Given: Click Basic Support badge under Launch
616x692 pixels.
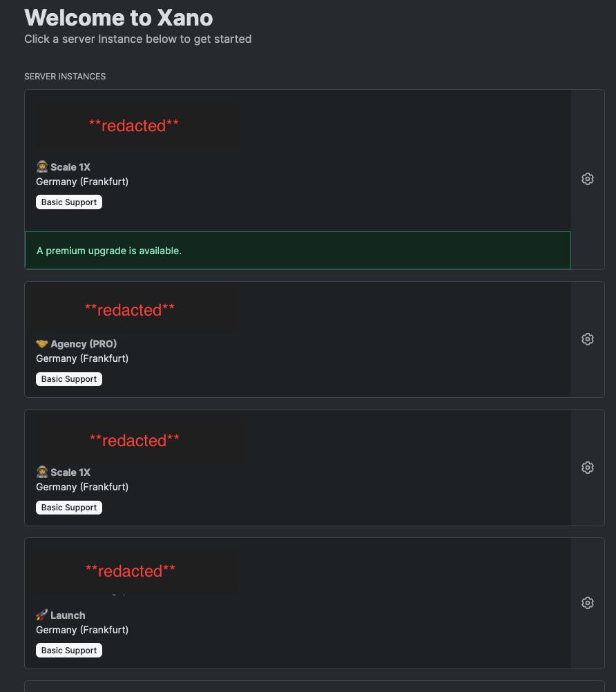Looking at the screenshot, I should 69,650.
